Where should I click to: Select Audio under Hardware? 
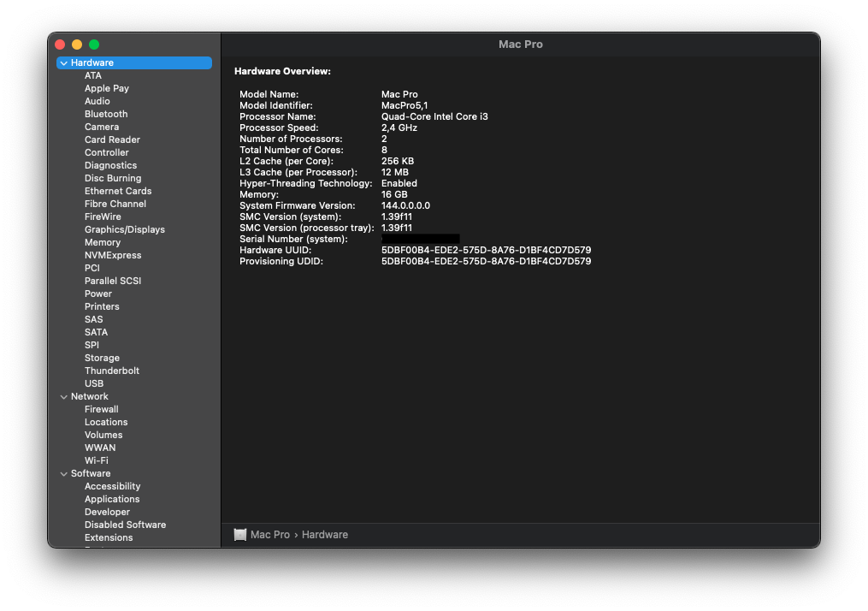point(97,101)
